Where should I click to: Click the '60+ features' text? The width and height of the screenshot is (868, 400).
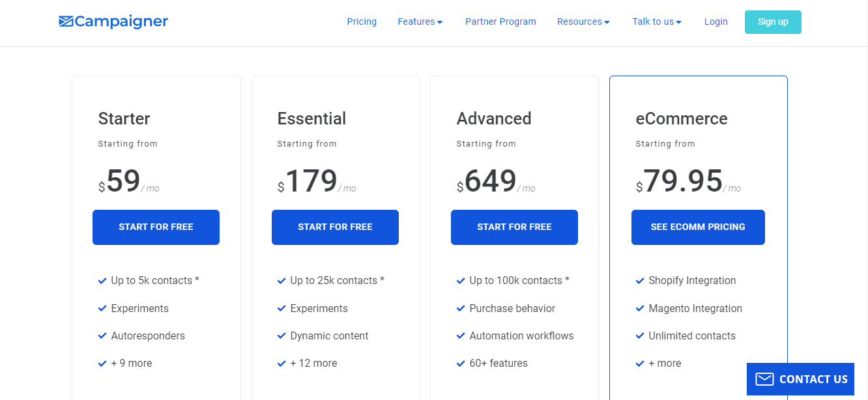(x=499, y=364)
